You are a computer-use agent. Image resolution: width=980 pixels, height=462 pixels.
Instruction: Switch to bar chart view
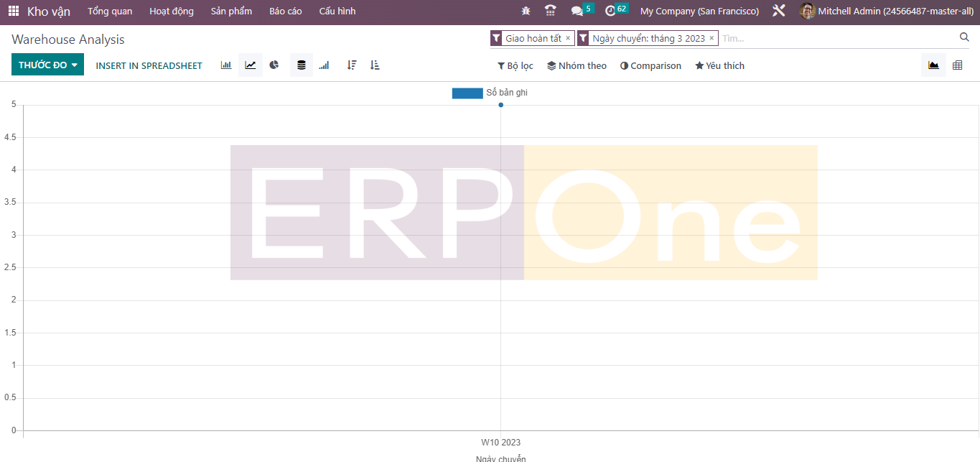(226, 65)
